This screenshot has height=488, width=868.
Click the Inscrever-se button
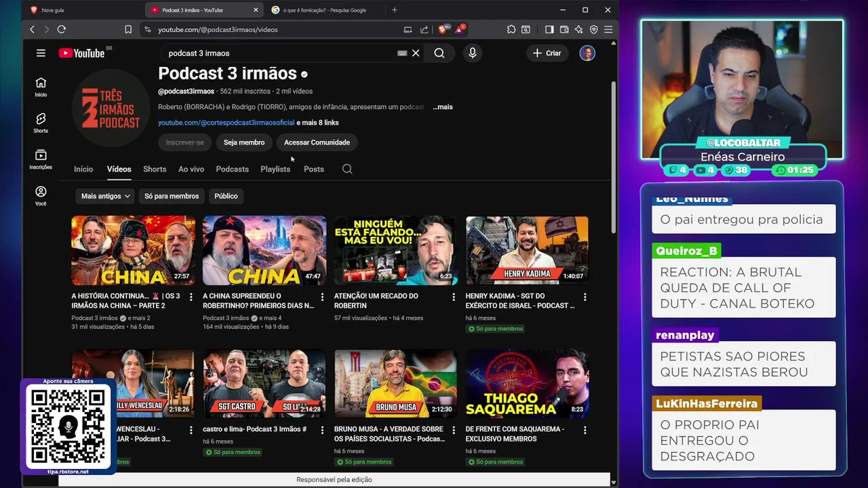tap(184, 142)
